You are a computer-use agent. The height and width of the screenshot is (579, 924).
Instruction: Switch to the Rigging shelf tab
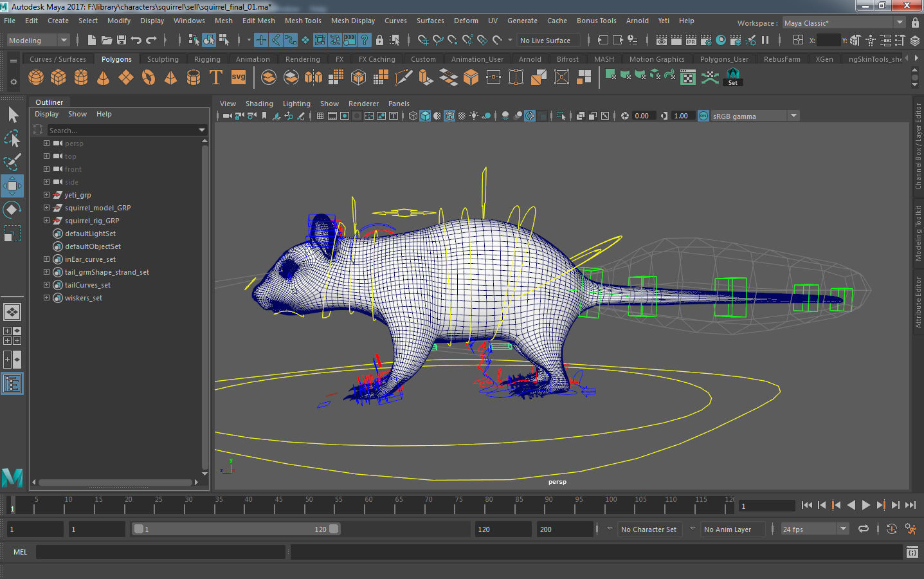207,59
